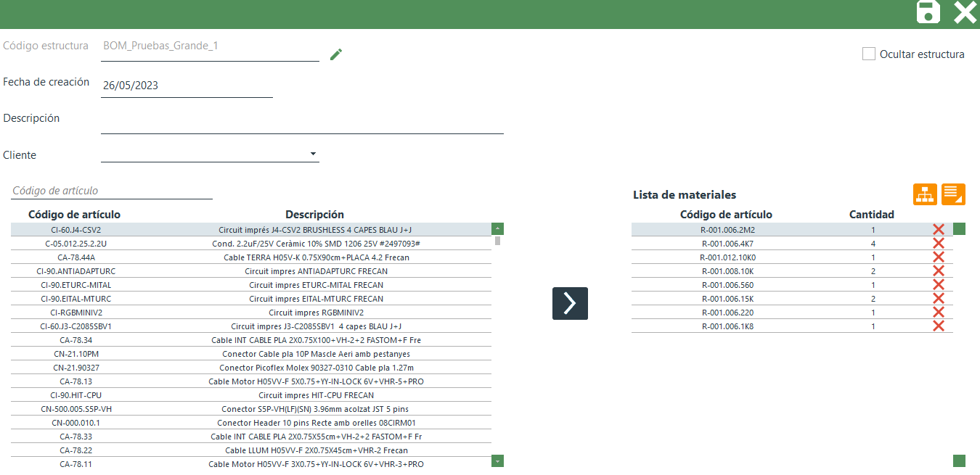
Task: Remove R-001.006.560 from the list
Action: (x=938, y=285)
